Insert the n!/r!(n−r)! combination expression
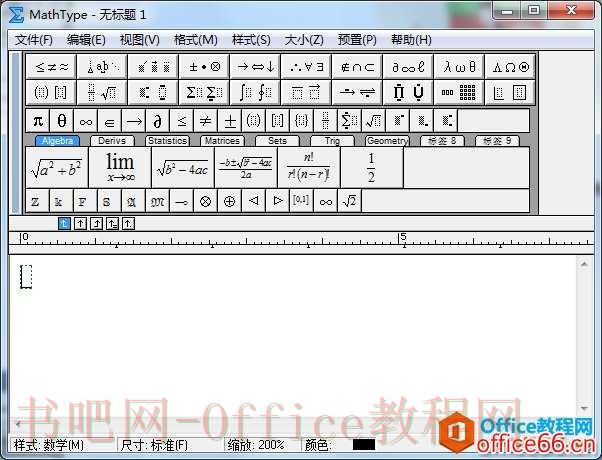Screen dimensions: 602x460 click(x=309, y=167)
